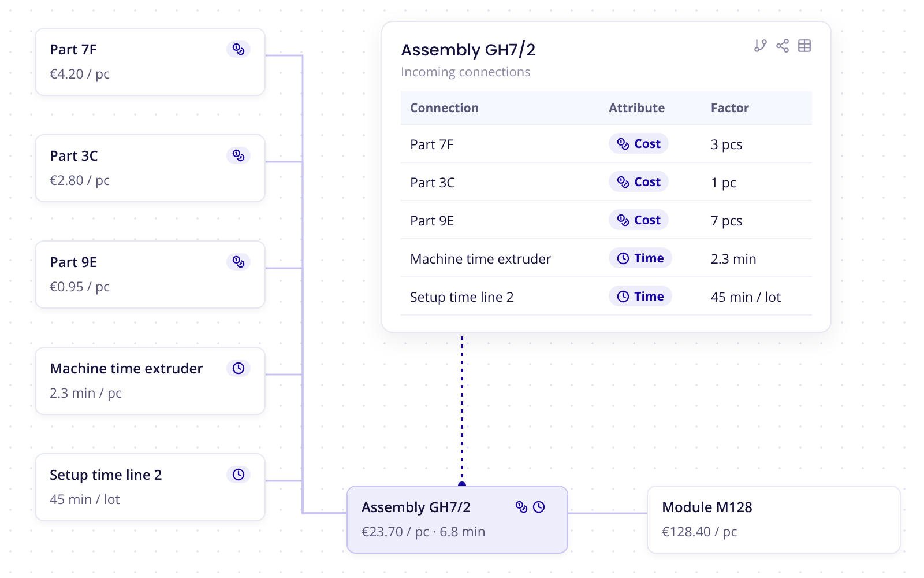This screenshot has width=924, height=578.
Task: Click the branch icon in Assembly GH7/2 panel
Action: click(x=761, y=46)
